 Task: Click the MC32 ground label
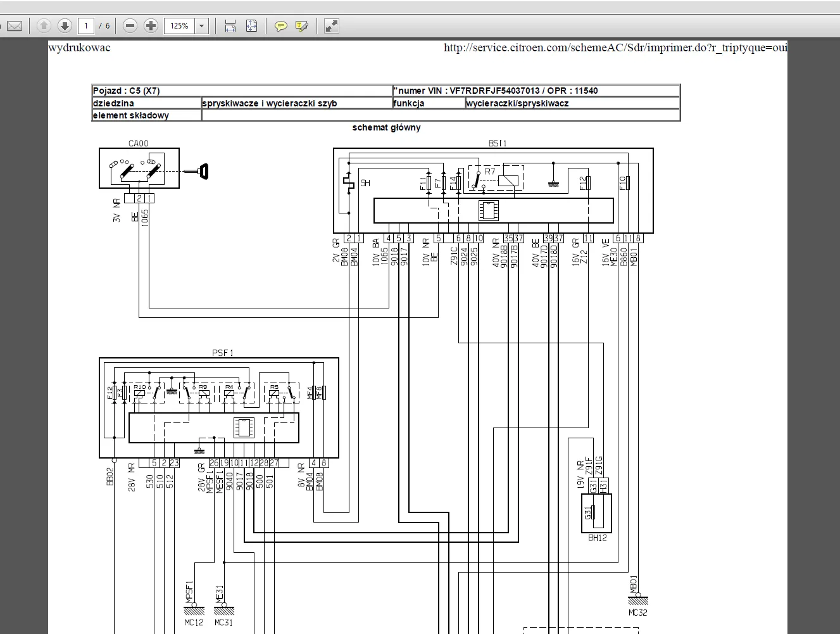638,612
